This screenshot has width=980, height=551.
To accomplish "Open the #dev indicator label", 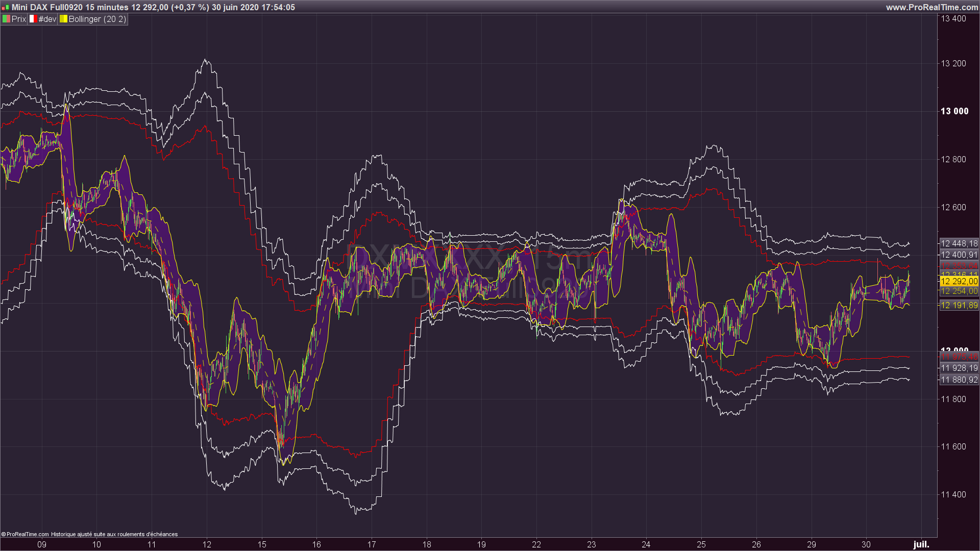I will coord(47,19).
